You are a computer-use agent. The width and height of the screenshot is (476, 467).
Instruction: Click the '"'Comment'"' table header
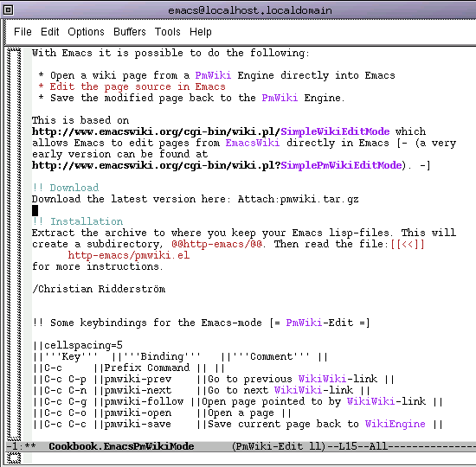click(x=271, y=356)
